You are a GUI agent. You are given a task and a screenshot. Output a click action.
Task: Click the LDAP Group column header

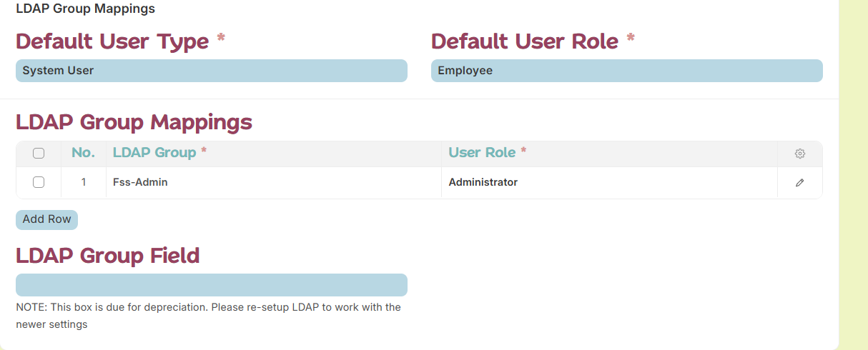(x=154, y=153)
